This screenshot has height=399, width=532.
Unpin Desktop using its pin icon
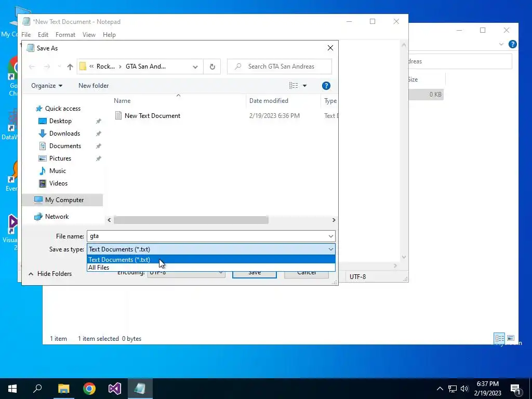(x=98, y=121)
